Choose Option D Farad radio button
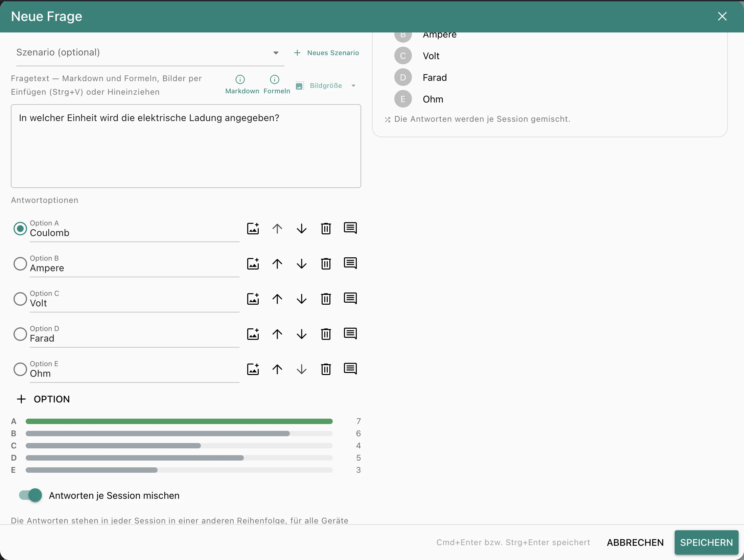 pos(20,334)
